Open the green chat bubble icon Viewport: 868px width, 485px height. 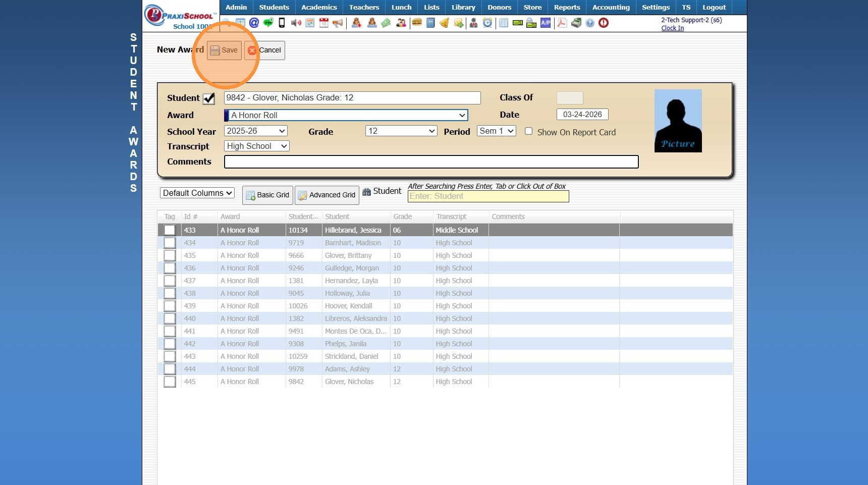(x=268, y=23)
